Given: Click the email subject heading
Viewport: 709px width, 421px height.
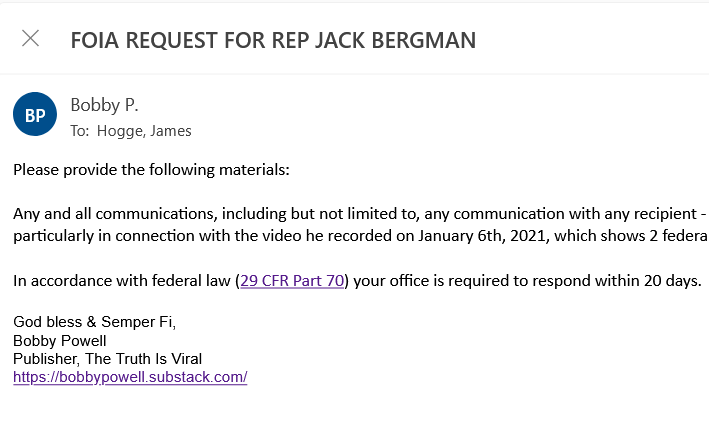Looking at the screenshot, I should (x=272, y=40).
